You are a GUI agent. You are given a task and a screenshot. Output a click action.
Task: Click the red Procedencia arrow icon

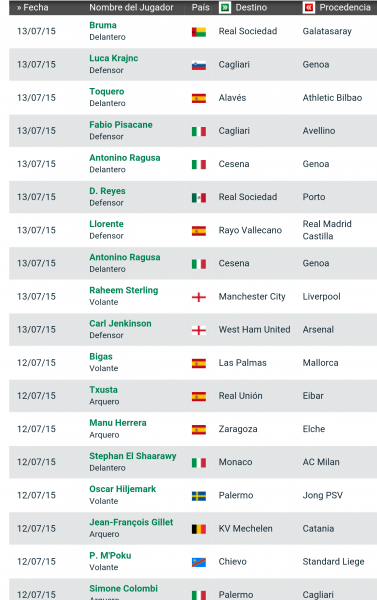[x=309, y=7]
